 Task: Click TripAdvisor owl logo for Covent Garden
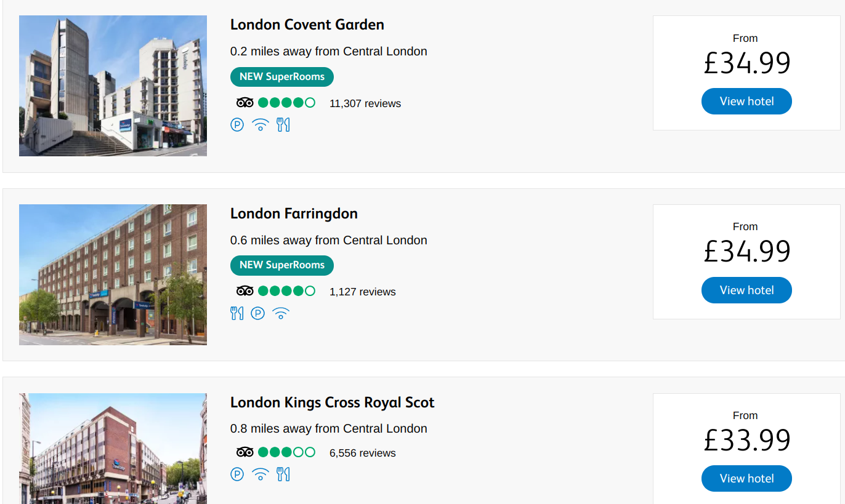point(245,103)
